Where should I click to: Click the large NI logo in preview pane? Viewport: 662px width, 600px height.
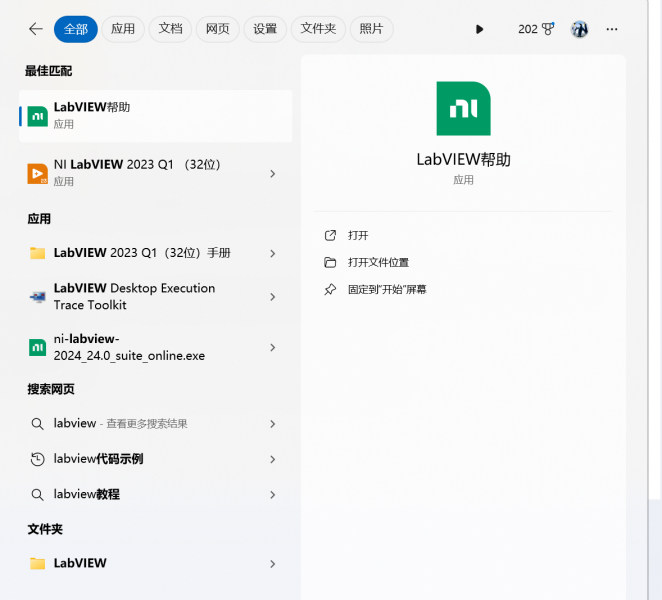point(463,109)
